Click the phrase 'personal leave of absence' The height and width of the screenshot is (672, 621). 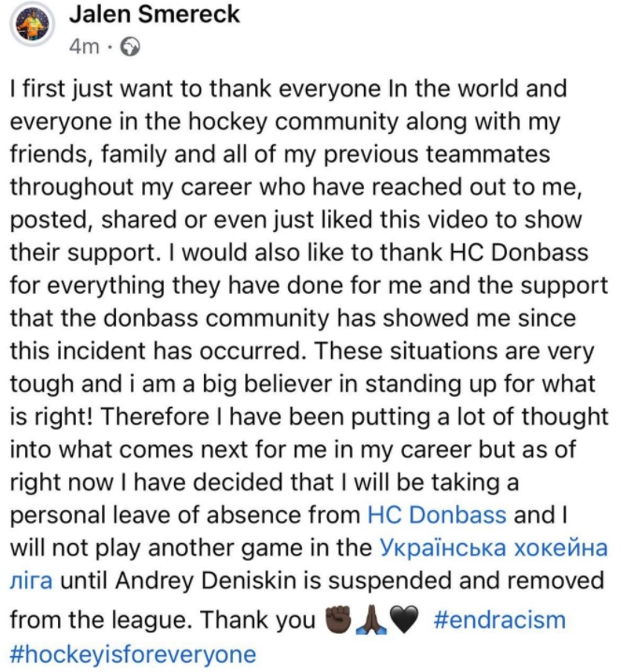(x=185, y=515)
